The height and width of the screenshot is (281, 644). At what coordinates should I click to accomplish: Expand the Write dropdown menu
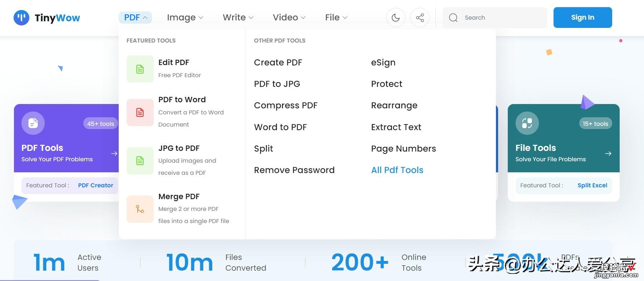pyautogui.click(x=238, y=18)
